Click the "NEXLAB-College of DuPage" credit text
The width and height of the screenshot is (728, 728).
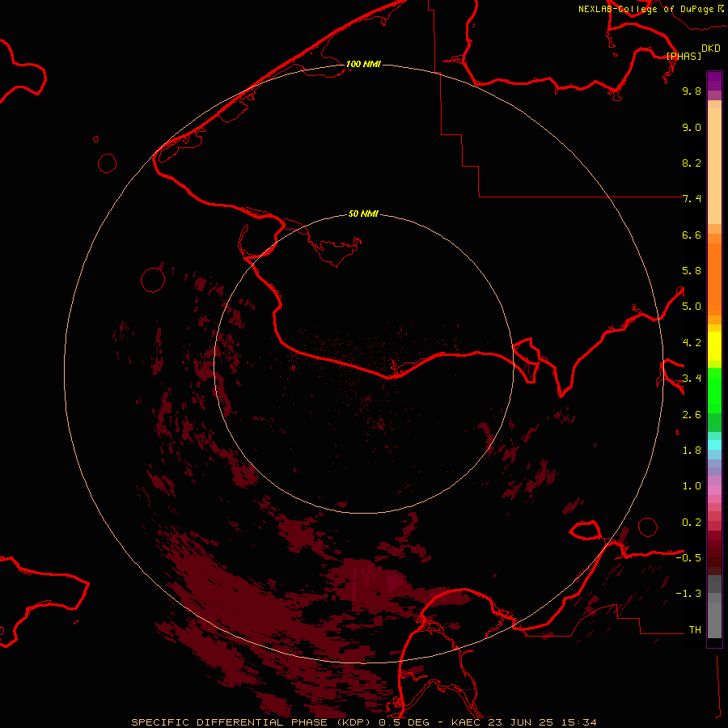click(645, 9)
